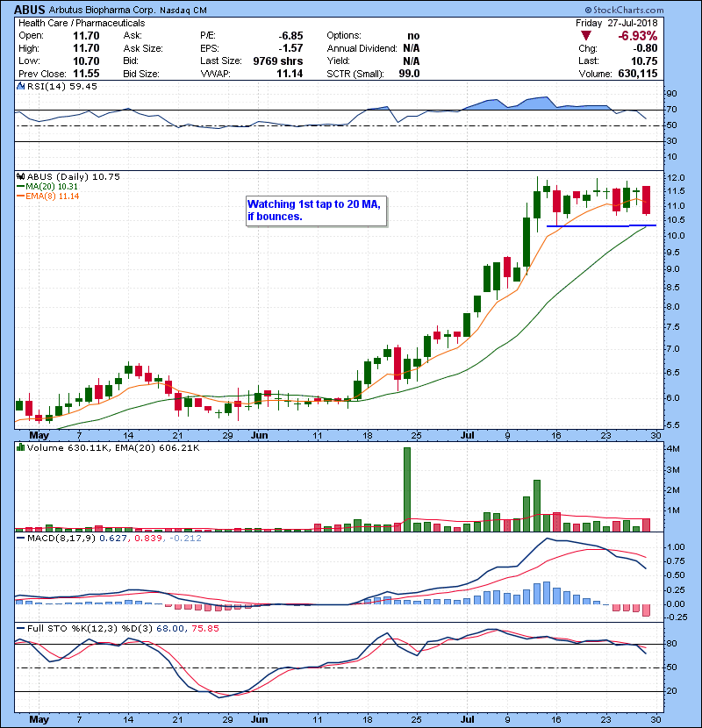Click the 'Watching 1st tap to 20 MA' annotation

click(316, 211)
